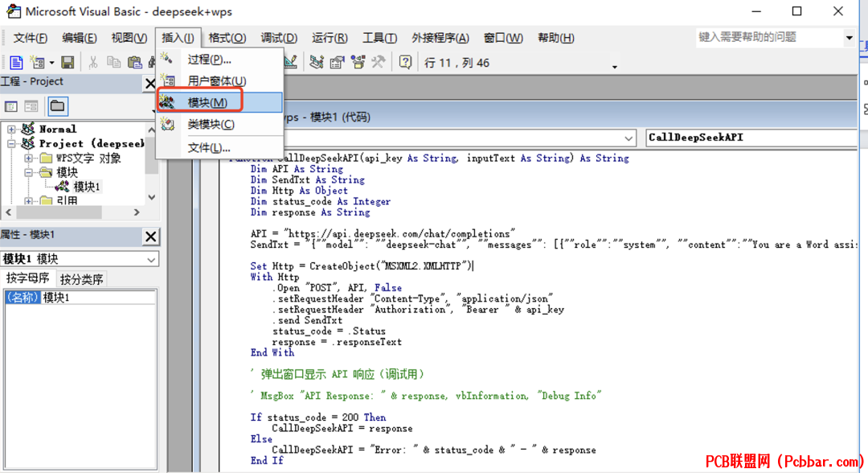Collapse the 模块 folder in tree
Viewport: 868px width, 473px height.
click(29, 173)
